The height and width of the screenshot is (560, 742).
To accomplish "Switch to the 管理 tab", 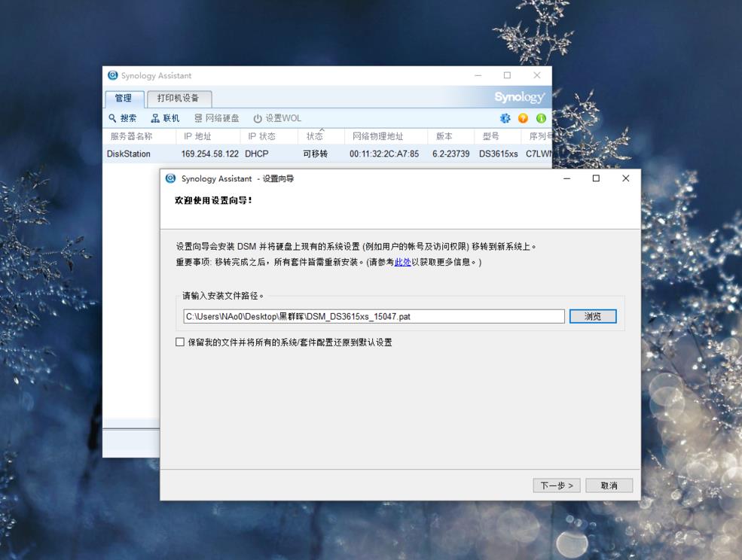I will click(124, 99).
